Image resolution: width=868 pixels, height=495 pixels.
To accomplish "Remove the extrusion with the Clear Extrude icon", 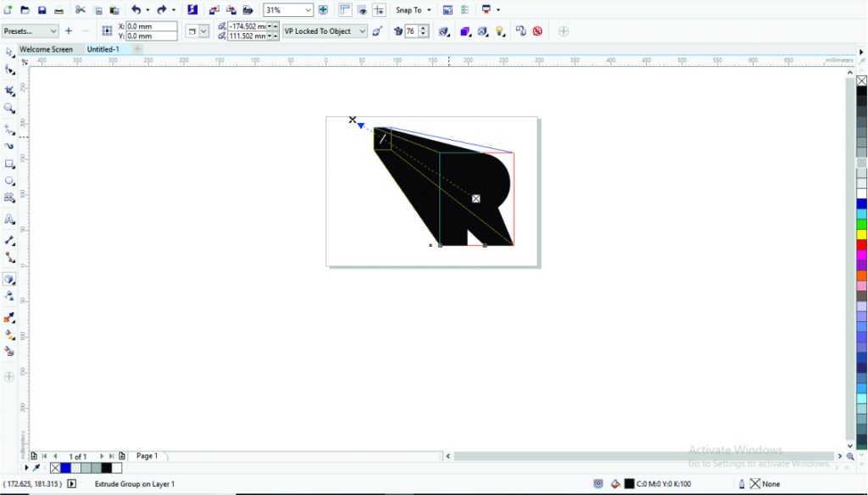I will pos(537,31).
